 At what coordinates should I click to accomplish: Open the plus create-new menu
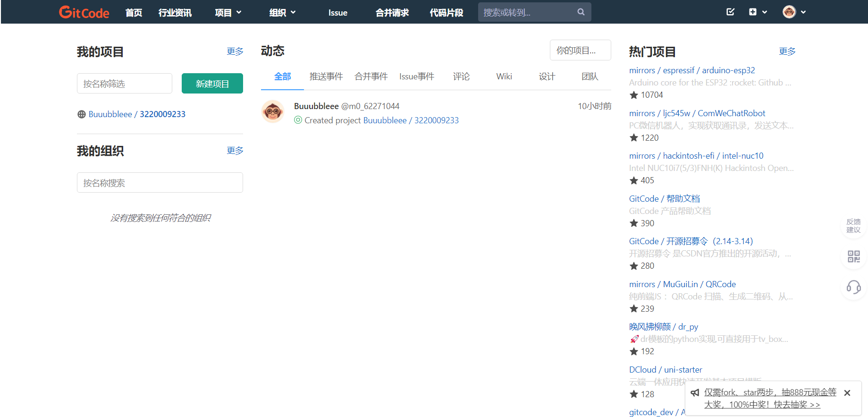[x=758, y=12]
